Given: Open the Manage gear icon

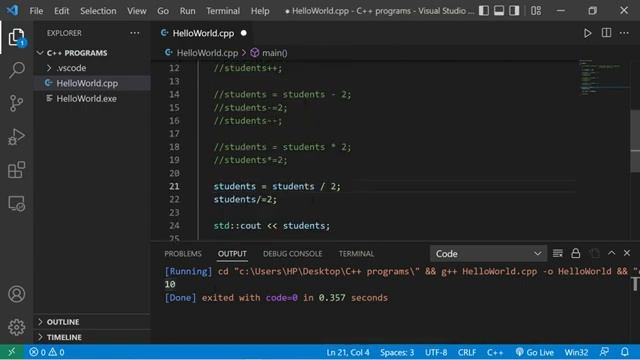Looking at the screenshot, I should coord(16,327).
